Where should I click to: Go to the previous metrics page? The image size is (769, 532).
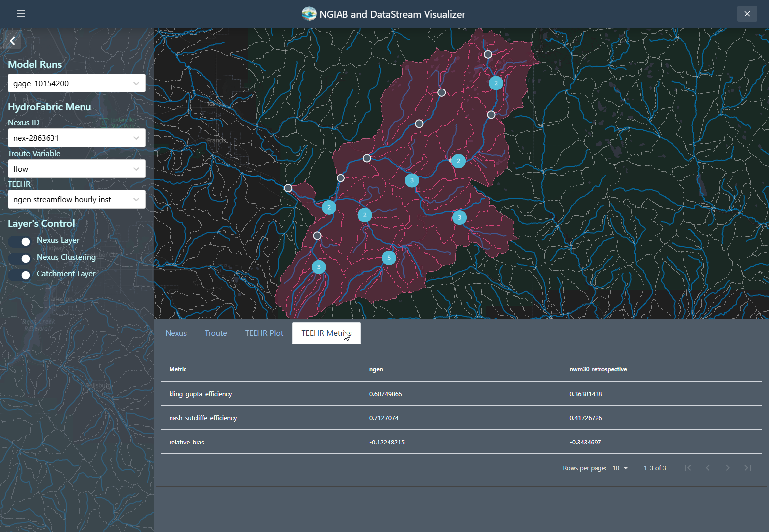[708, 468]
